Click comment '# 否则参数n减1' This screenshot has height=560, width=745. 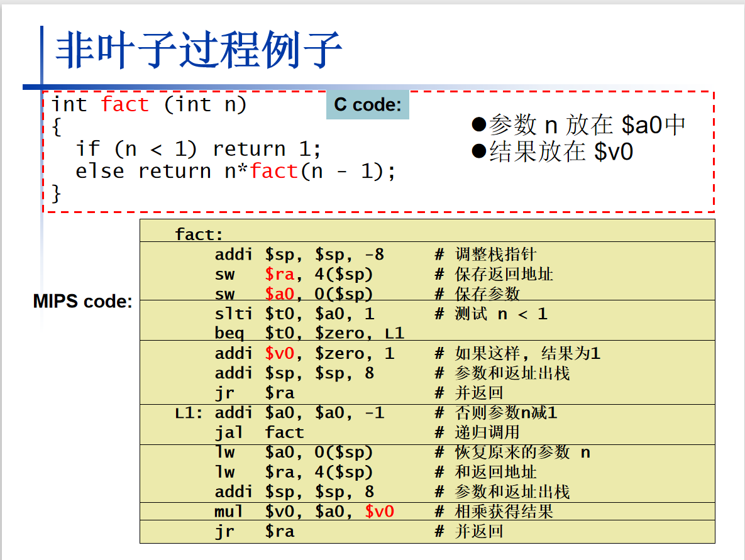496,413
